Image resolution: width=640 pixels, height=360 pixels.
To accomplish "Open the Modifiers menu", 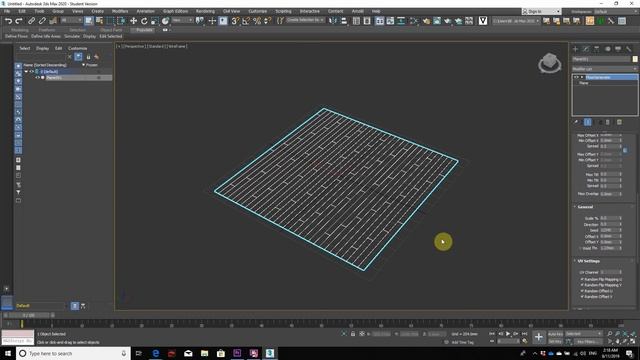I will coord(120,11).
